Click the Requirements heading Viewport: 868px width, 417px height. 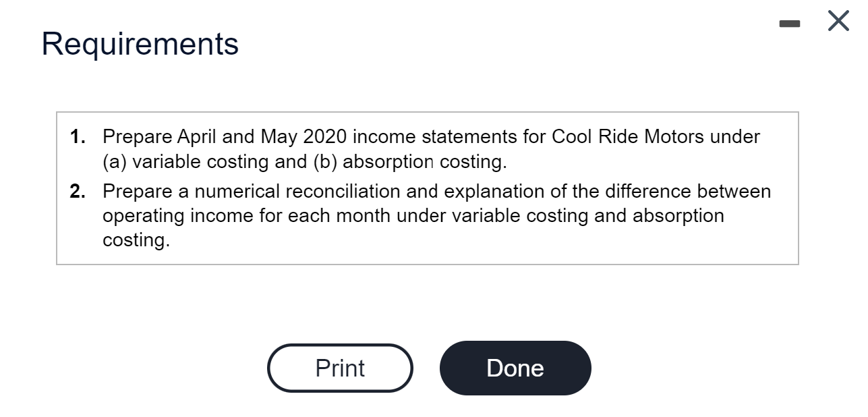click(140, 45)
